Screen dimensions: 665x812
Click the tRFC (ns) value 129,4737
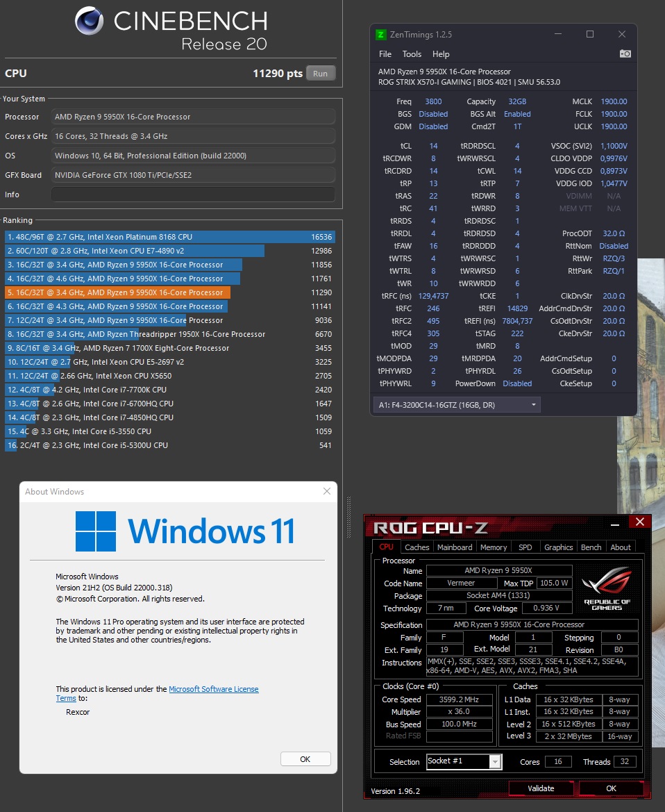[x=434, y=296]
